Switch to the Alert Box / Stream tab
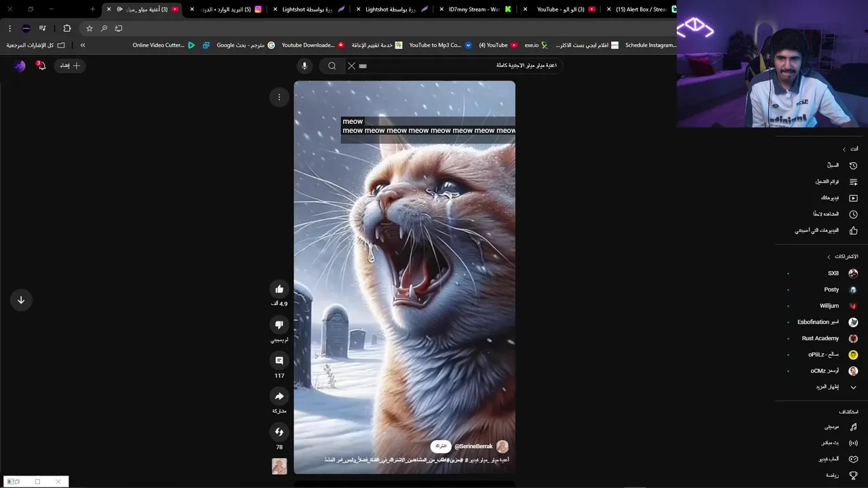 (642, 9)
